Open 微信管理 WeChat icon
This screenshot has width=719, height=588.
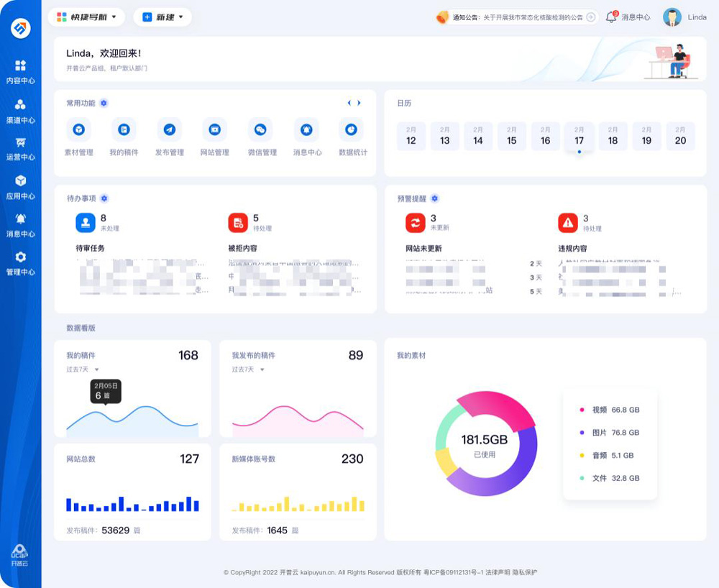260,129
